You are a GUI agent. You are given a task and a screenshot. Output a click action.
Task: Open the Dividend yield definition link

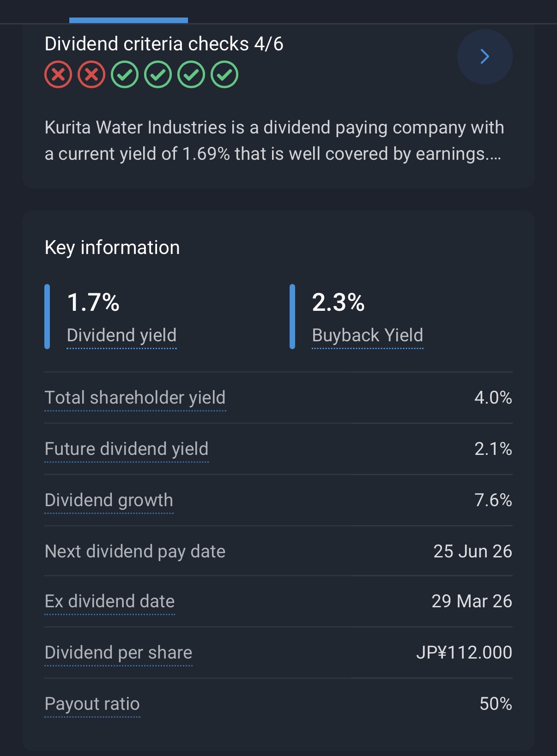121,335
